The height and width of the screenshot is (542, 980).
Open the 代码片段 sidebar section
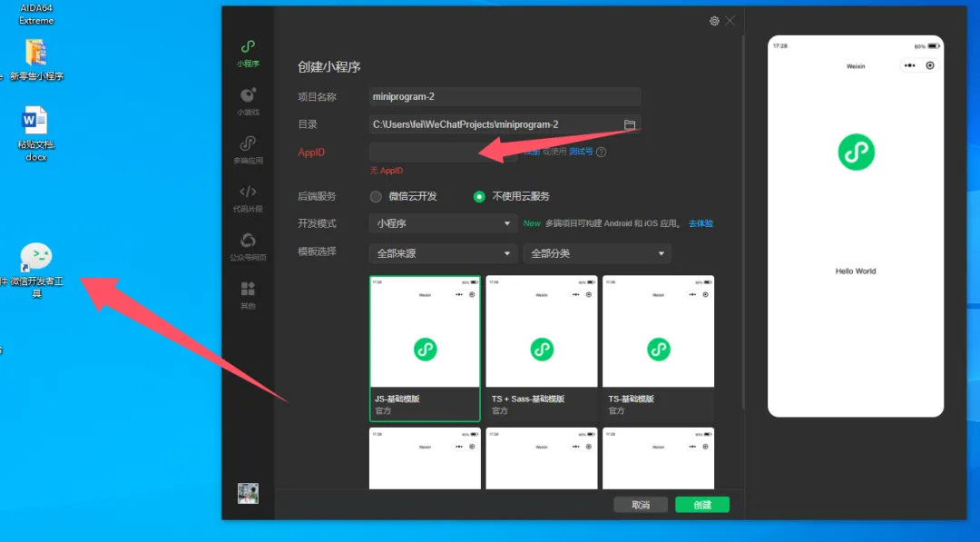coord(248,198)
